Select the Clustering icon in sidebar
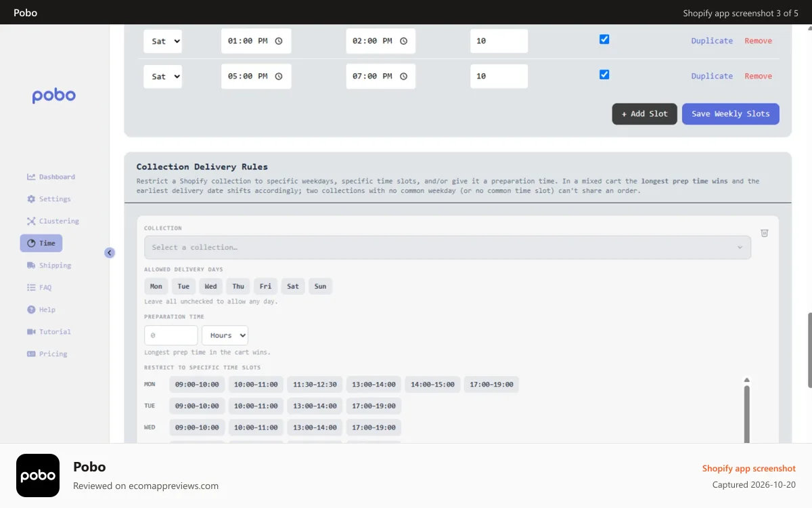 (x=31, y=221)
